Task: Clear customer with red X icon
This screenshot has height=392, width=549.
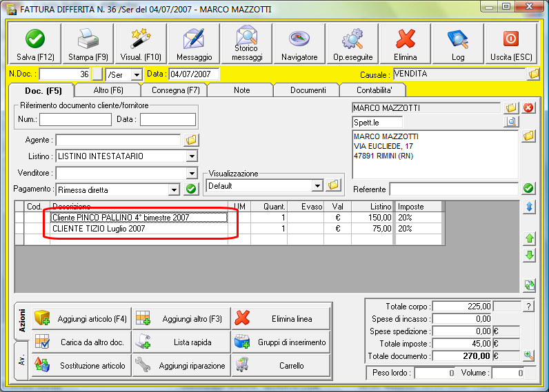Action: 528,107
